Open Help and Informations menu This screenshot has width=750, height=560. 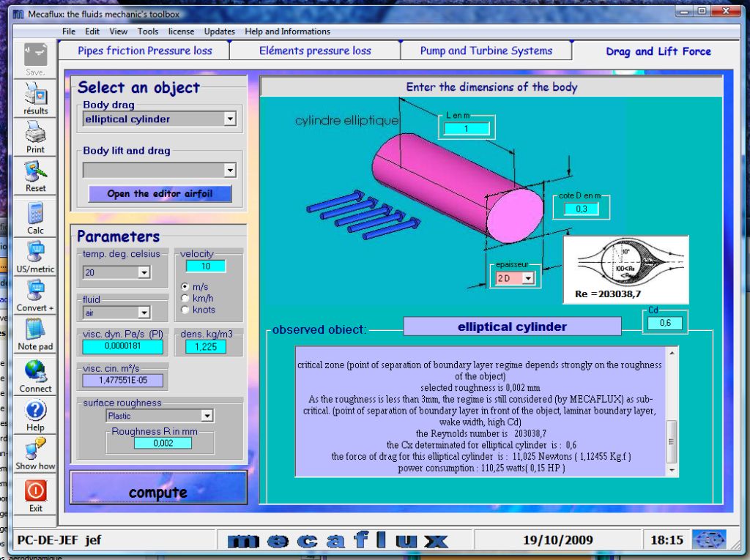(287, 31)
